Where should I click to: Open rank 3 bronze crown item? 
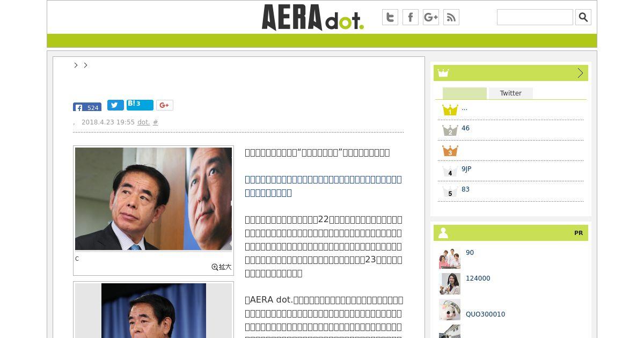pos(450,151)
